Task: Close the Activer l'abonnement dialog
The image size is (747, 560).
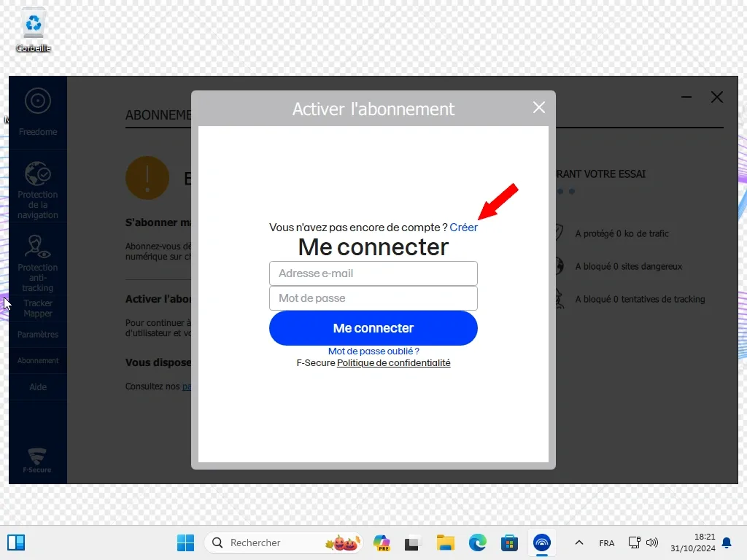Action: coord(539,108)
